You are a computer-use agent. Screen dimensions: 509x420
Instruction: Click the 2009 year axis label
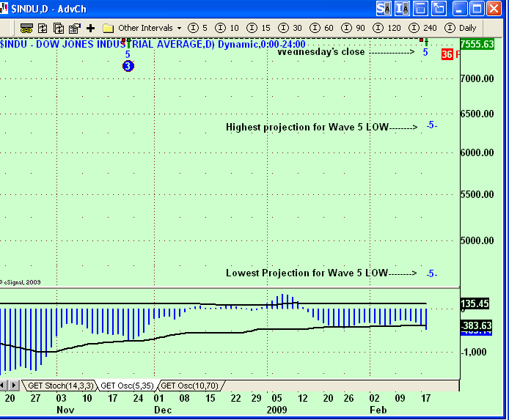point(277,410)
